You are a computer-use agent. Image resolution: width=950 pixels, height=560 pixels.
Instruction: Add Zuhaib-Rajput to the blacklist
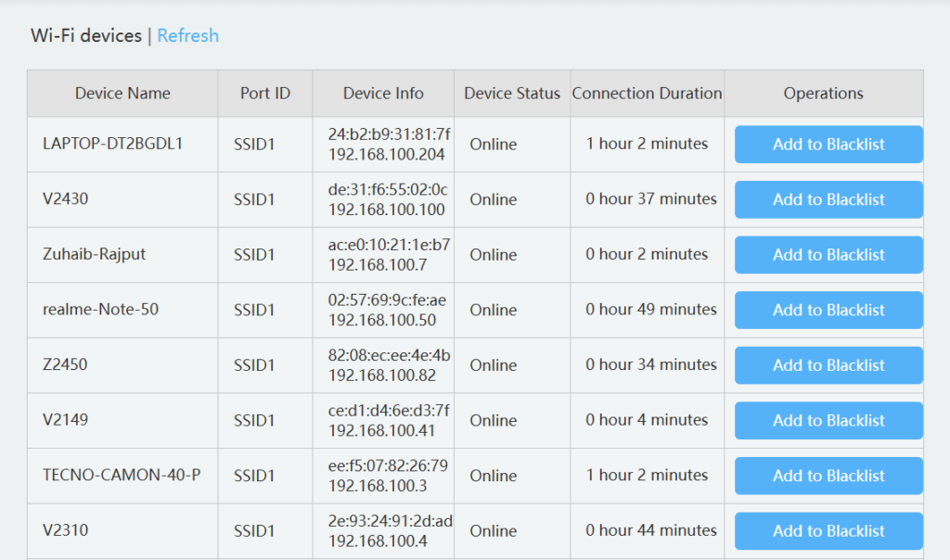pos(828,255)
